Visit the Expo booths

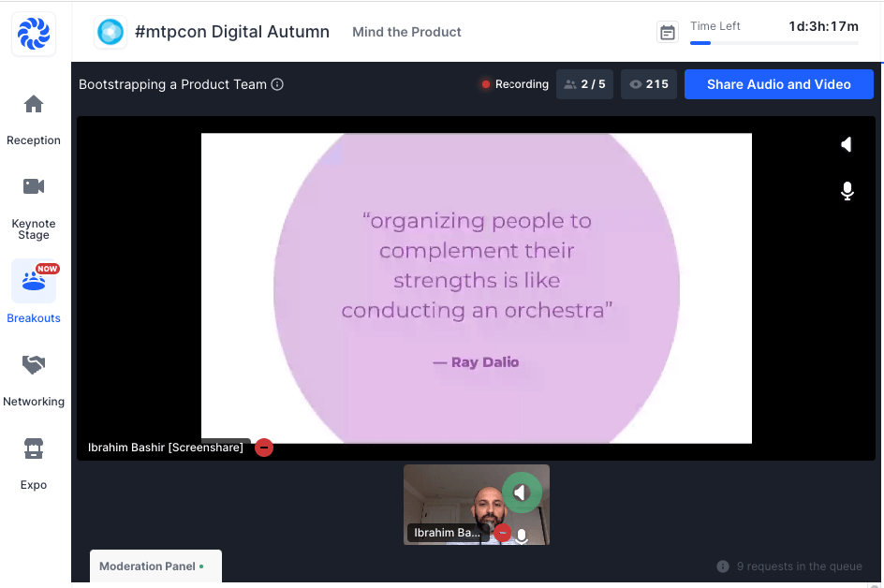34,464
